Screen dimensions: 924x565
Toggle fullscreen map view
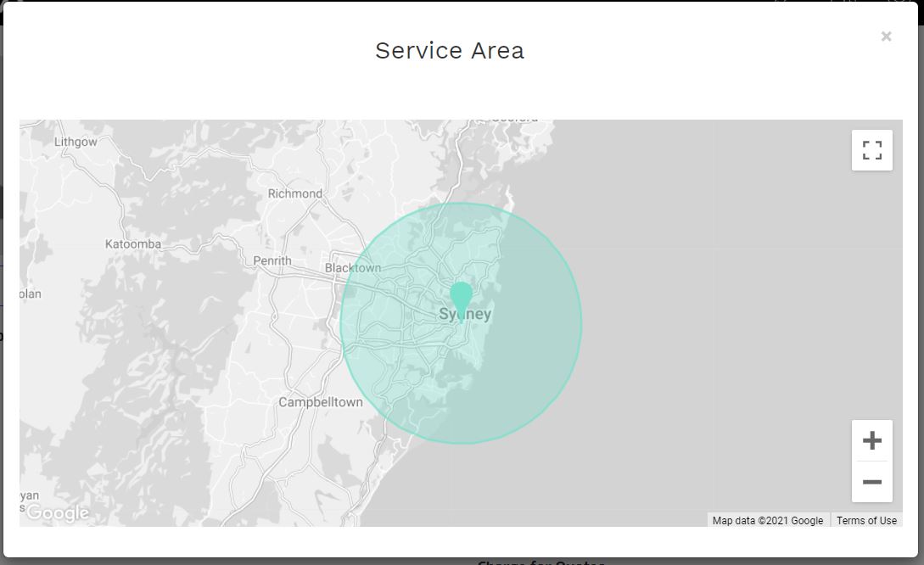point(871,150)
